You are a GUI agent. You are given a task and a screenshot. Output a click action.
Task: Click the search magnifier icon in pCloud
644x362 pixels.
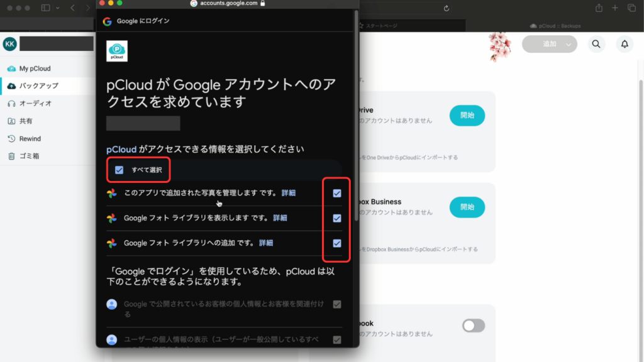click(596, 44)
